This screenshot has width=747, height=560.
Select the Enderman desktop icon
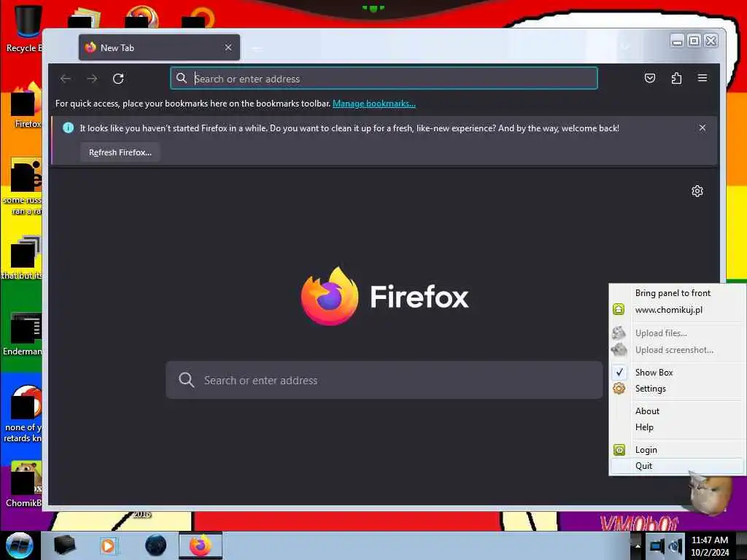pyautogui.click(x=24, y=334)
